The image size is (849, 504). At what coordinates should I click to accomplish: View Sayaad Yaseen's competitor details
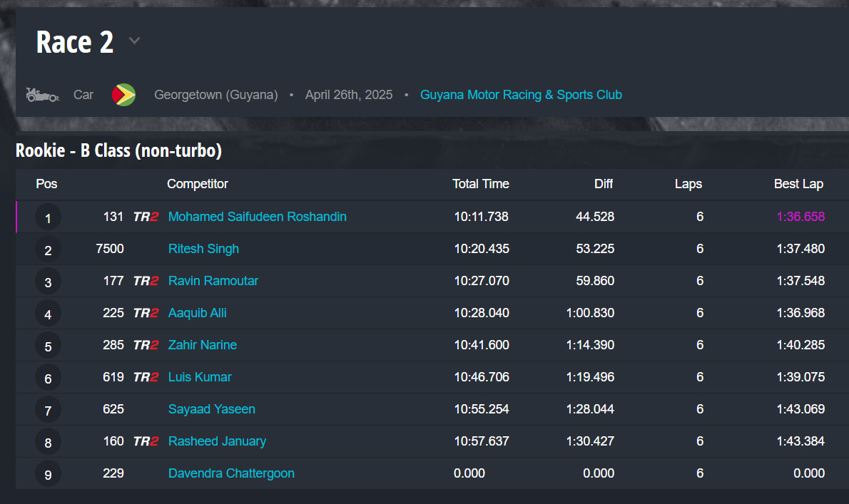(211, 409)
